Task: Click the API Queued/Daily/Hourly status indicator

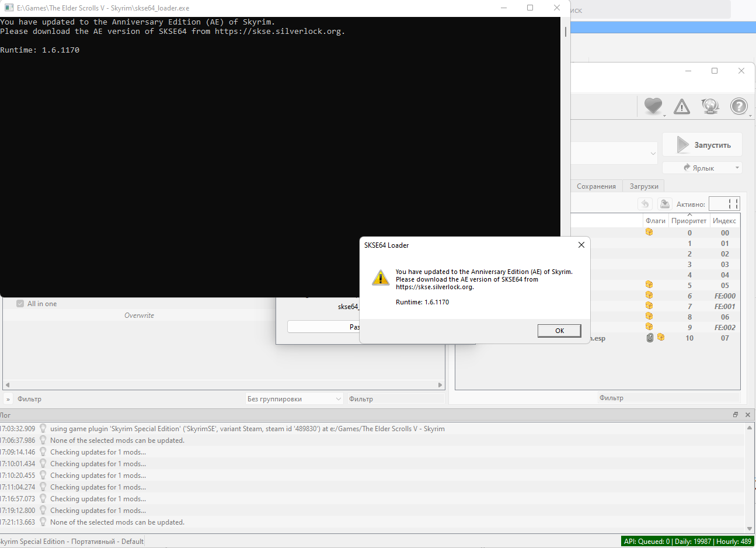Action: click(x=688, y=542)
